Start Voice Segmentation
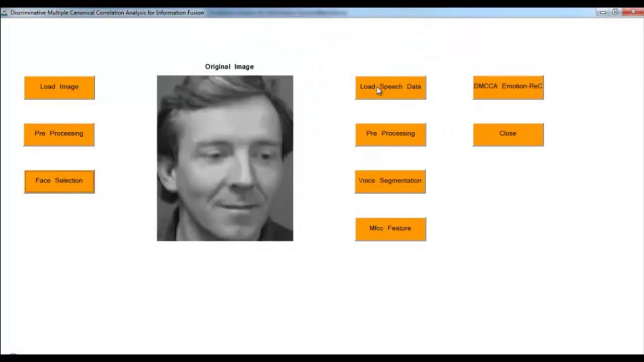Screen dimensions: 644x362 coord(390,182)
